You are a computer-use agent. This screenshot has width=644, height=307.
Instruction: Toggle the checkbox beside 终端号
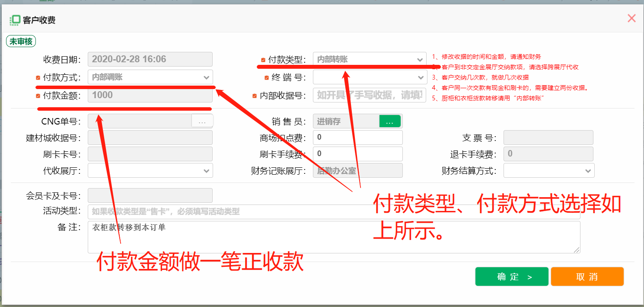pos(267,77)
